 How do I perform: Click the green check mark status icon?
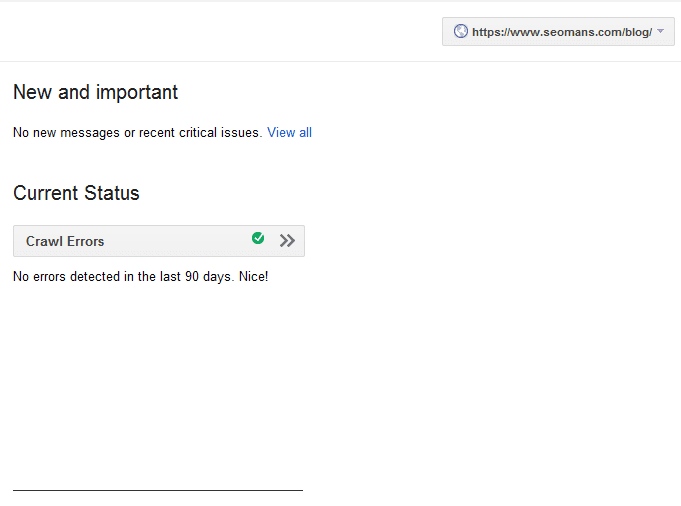258,238
